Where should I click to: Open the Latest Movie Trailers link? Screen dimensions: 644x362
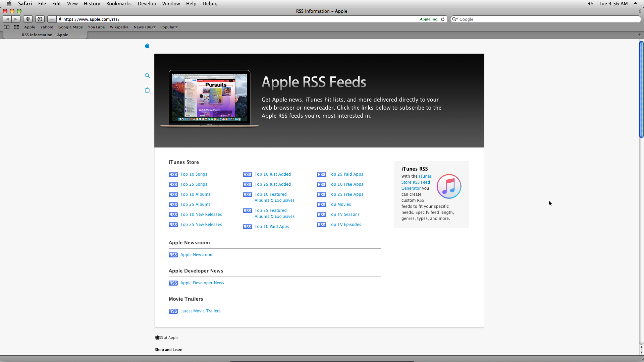pos(200,311)
